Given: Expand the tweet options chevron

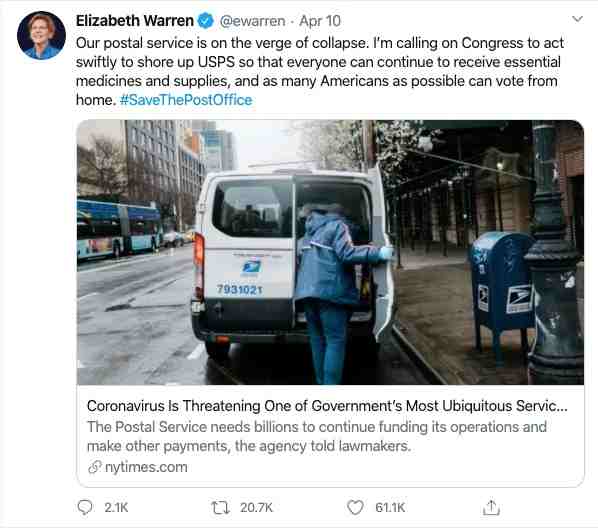Looking at the screenshot, I should (x=577, y=19).
